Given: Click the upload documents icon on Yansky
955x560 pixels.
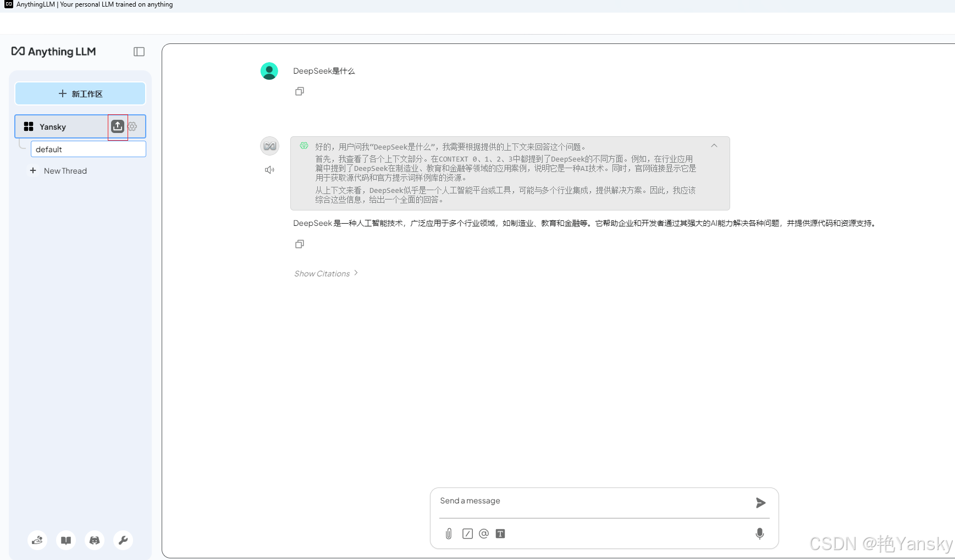Looking at the screenshot, I should click(x=118, y=126).
